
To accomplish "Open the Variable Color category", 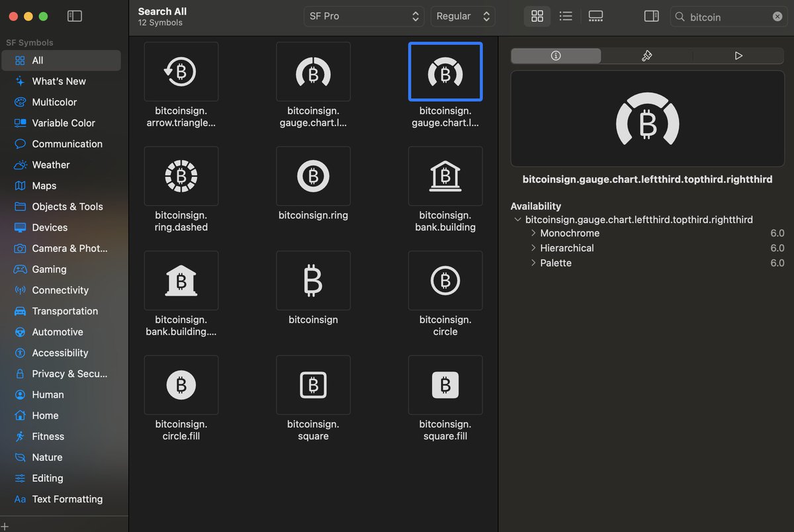I will [62, 123].
